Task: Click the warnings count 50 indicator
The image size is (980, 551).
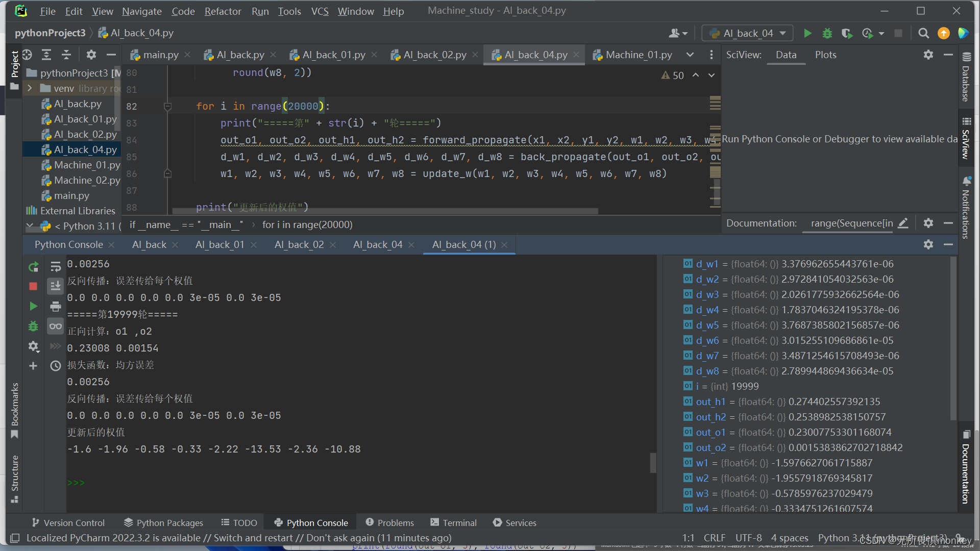Action: [x=673, y=76]
